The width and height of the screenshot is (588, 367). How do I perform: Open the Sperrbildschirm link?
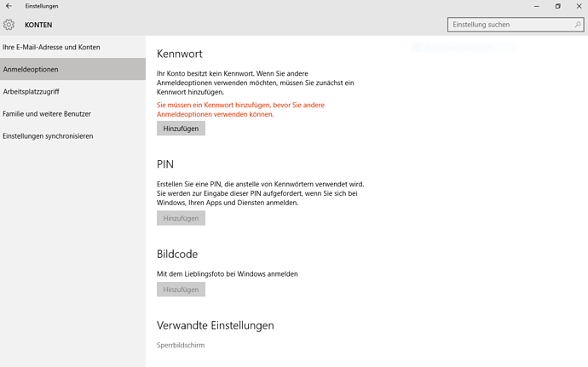(181, 345)
